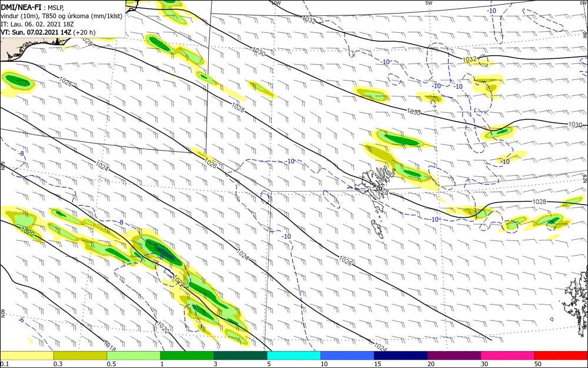Viewport: 588px width, 368px height.
Task: Select the red 50+ legend swatch
Action: click(561, 356)
